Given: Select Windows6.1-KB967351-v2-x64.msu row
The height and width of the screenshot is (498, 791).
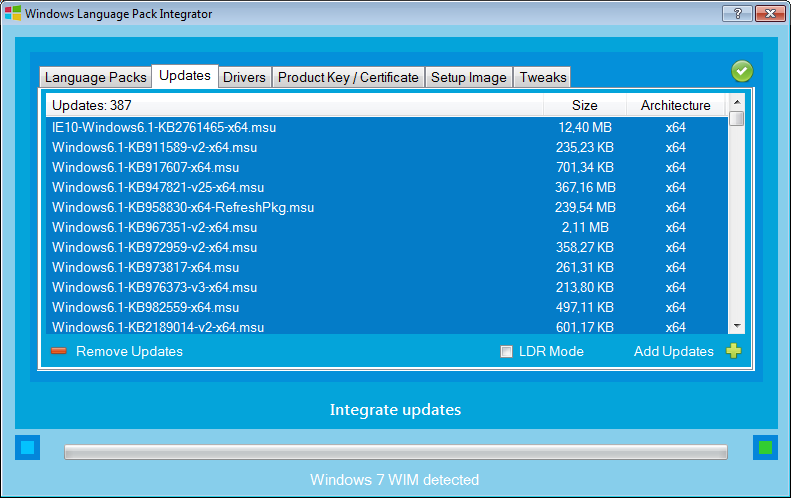Looking at the screenshot, I should pyautogui.click(x=387, y=228).
